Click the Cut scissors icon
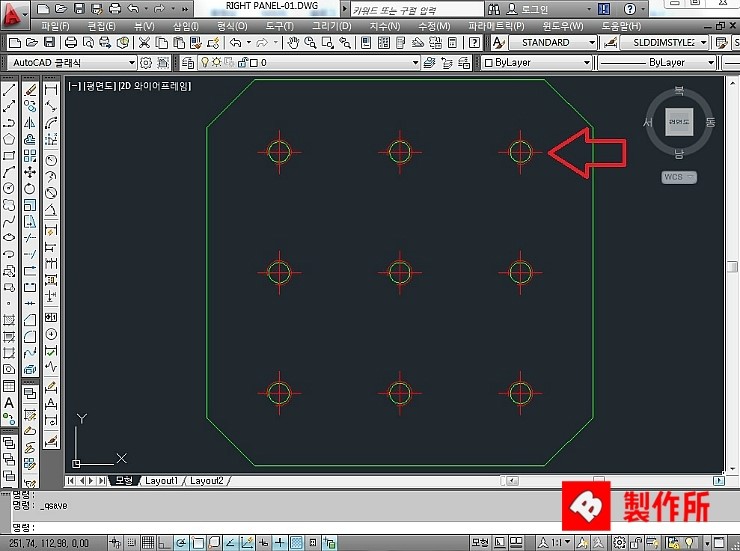Viewport: 740px width, 551px height. click(x=144, y=43)
